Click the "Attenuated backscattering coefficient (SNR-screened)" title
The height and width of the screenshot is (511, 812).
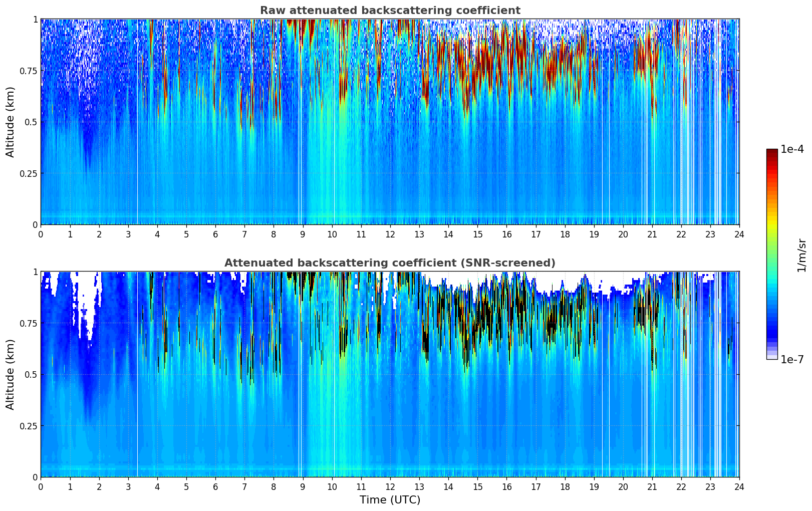[390, 263]
